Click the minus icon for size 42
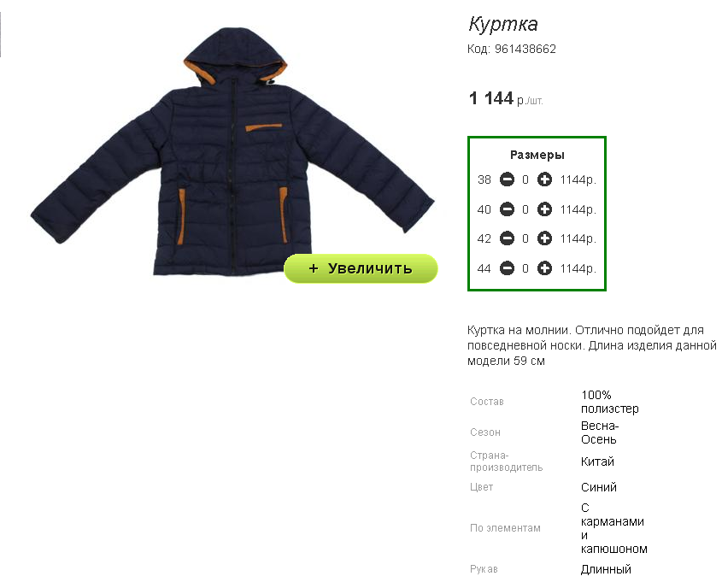The height and width of the screenshot is (588, 722). pos(507,238)
